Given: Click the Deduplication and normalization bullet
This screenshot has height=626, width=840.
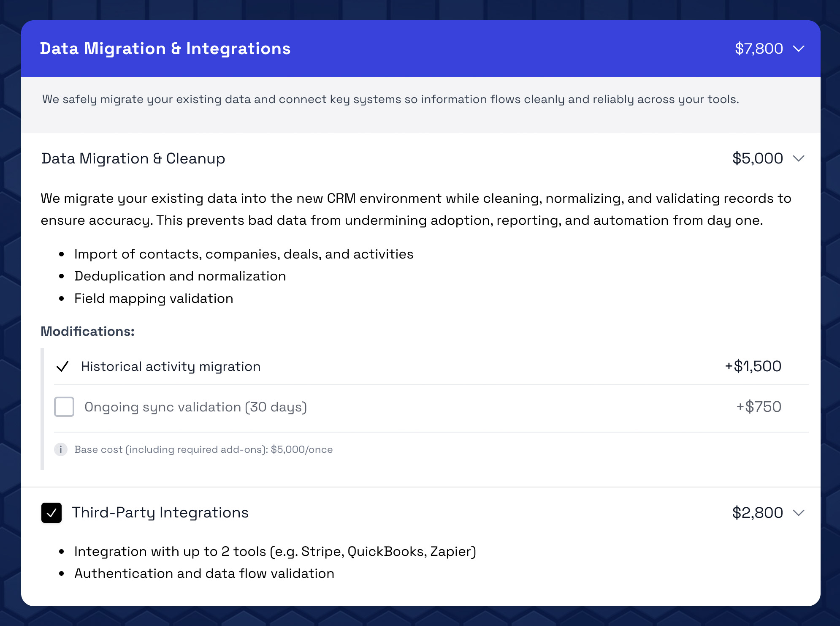Looking at the screenshot, I should tap(180, 276).
